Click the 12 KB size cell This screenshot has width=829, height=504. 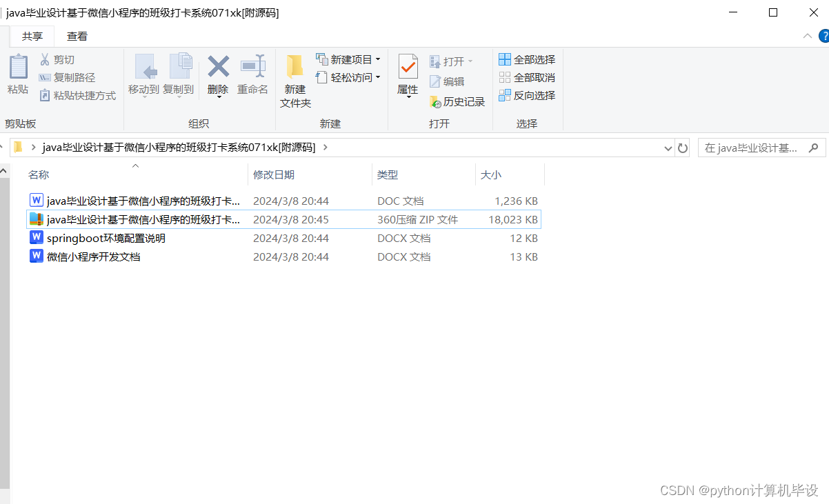tap(524, 238)
